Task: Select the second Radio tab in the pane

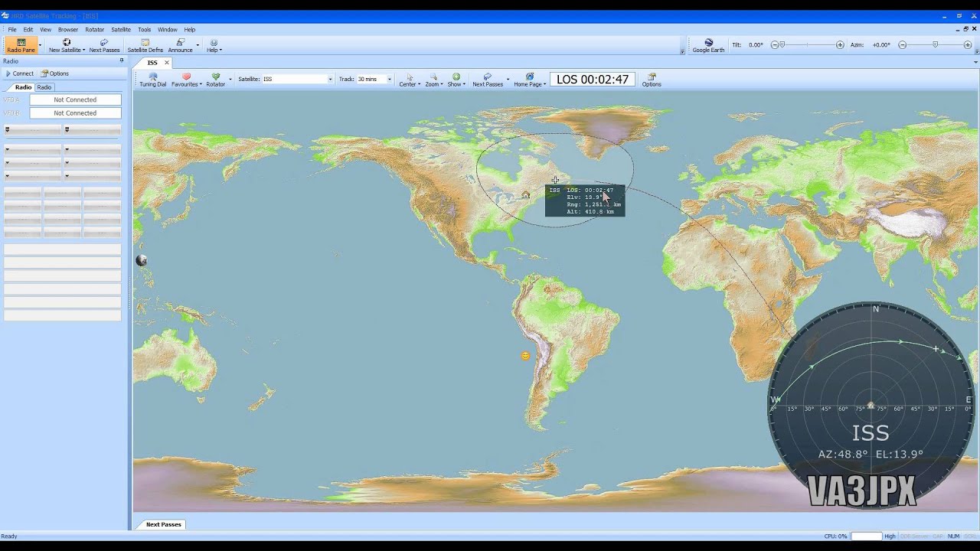Action: click(x=44, y=87)
